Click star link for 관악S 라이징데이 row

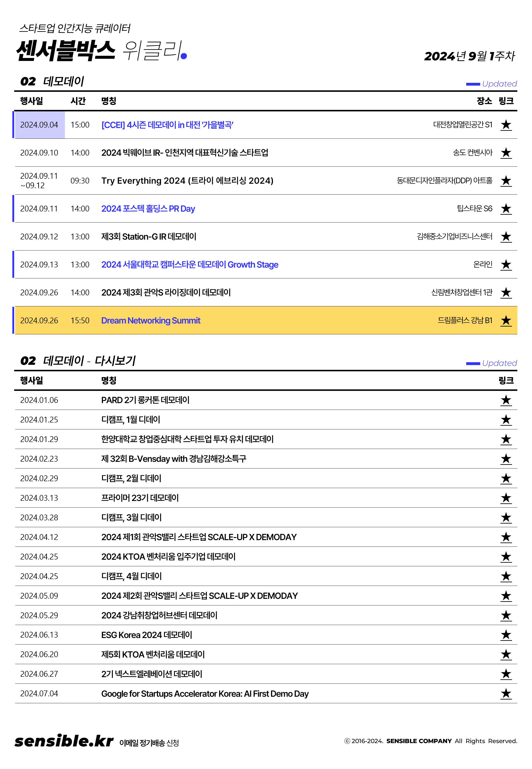pyautogui.click(x=506, y=293)
